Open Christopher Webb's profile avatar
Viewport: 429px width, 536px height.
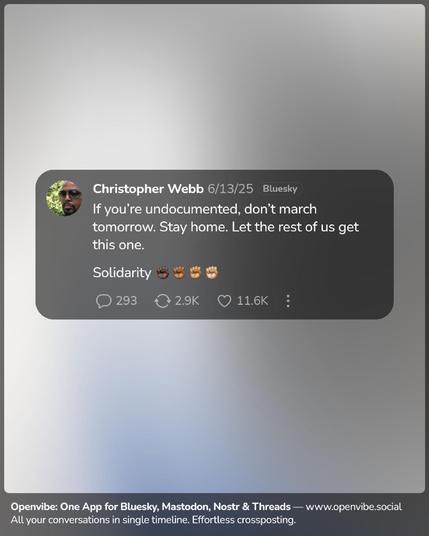[64, 198]
